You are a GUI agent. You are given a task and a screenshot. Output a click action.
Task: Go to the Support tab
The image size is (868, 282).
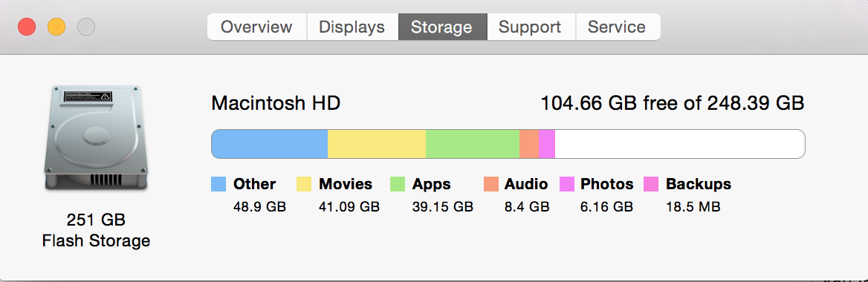coord(531,27)
